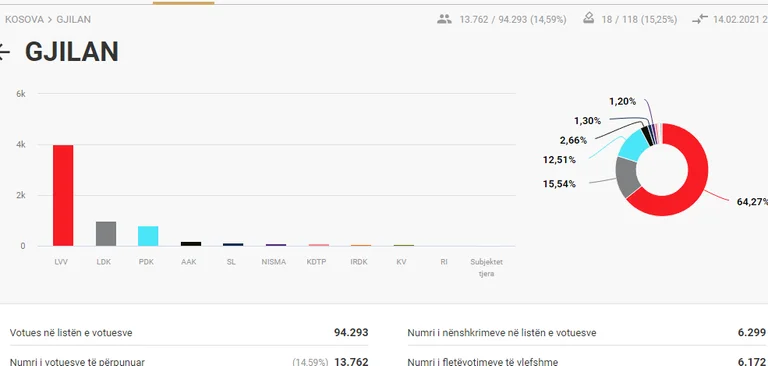
Task: Click the 6.299 signatures value
Action: (x=751, y=333)
